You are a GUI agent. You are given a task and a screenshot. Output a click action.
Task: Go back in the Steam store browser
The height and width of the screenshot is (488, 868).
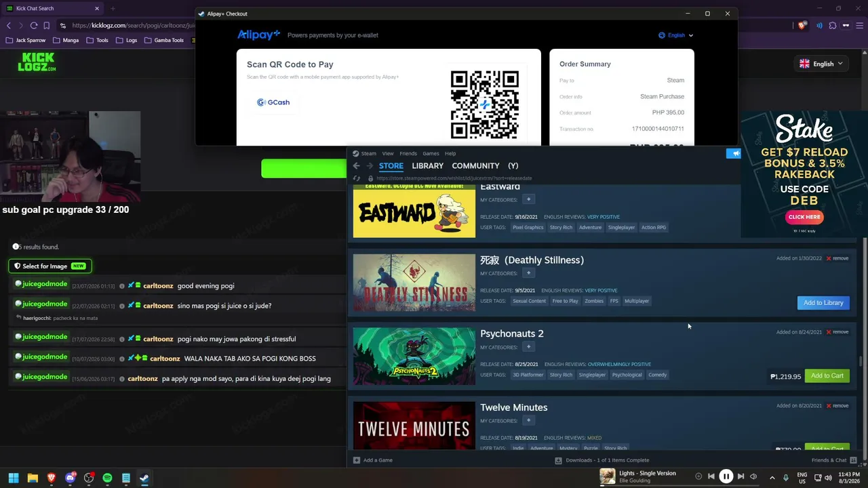click(357, 166)
